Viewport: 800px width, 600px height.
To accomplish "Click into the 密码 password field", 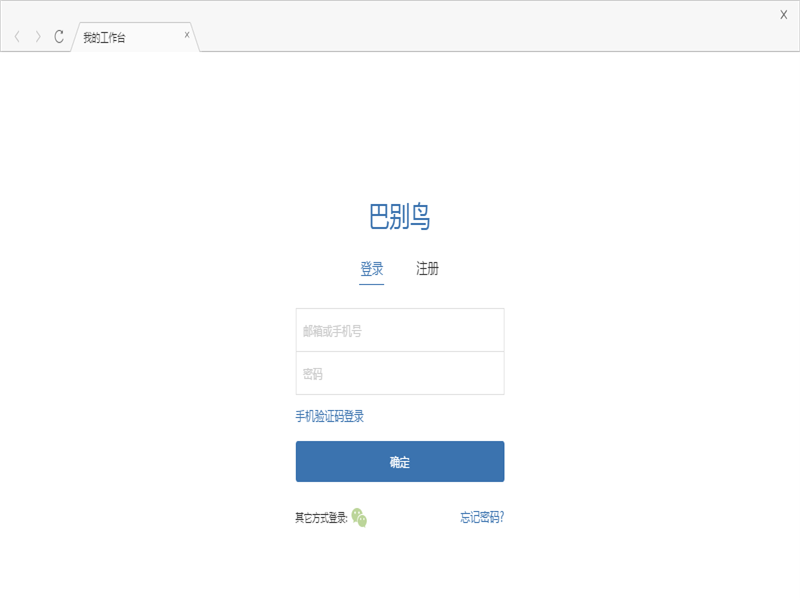I will (x=400, y=374).
